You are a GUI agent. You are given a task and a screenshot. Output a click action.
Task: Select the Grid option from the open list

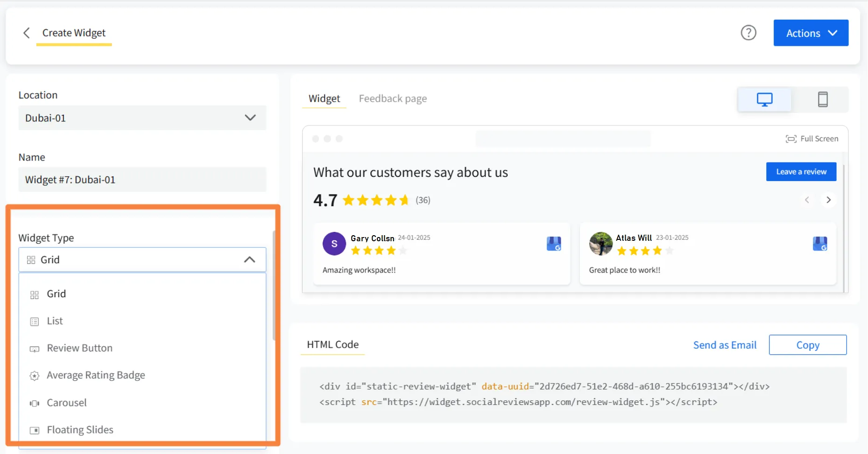click(x=56, y=293)
